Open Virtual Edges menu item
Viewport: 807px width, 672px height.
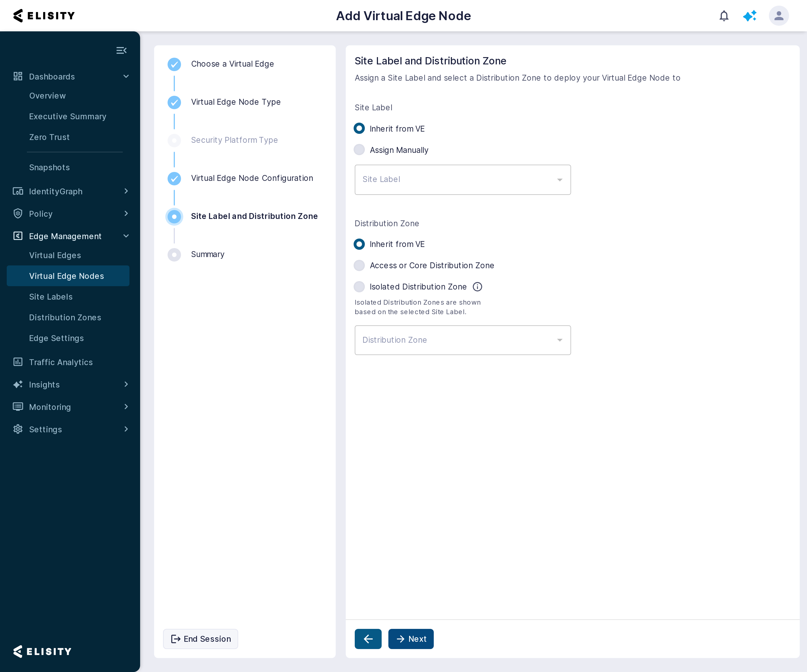coord(55,255)
